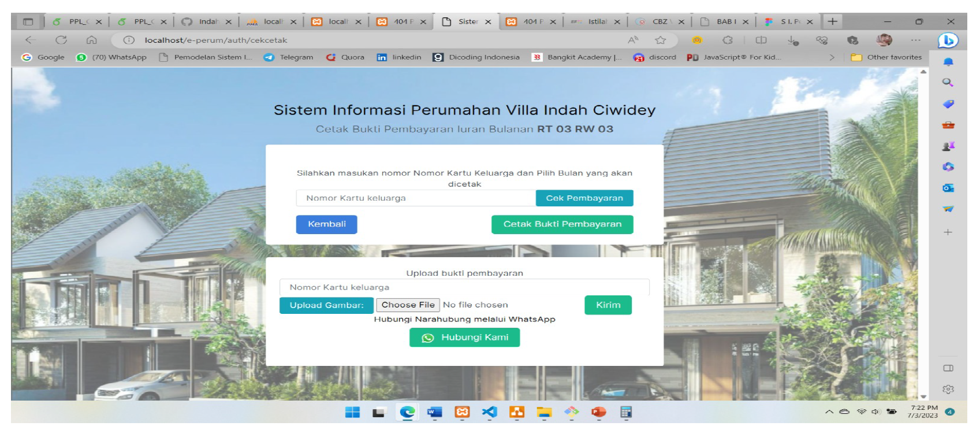Viewport: 980px width, 437px height.
Task: Click the Hubungi Kami WhatsApp button
Action: [464, 338]
